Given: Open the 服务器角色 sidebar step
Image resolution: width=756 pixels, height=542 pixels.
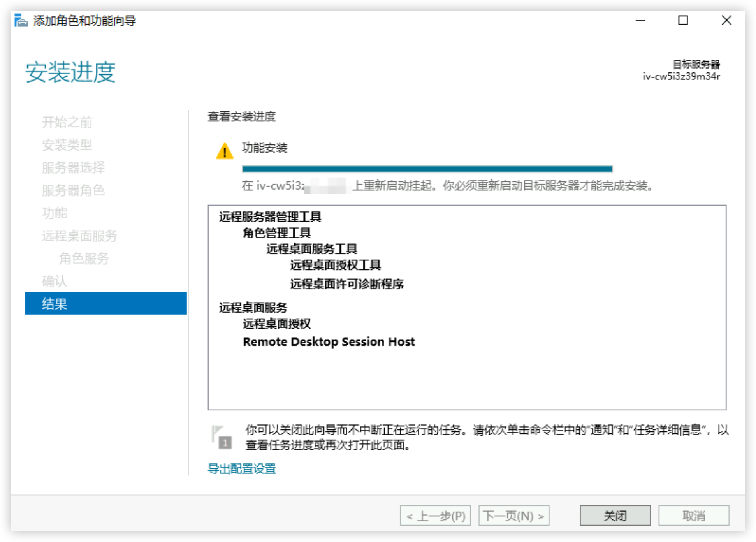Looking at the screenshot, I should (x=73, y=190).
